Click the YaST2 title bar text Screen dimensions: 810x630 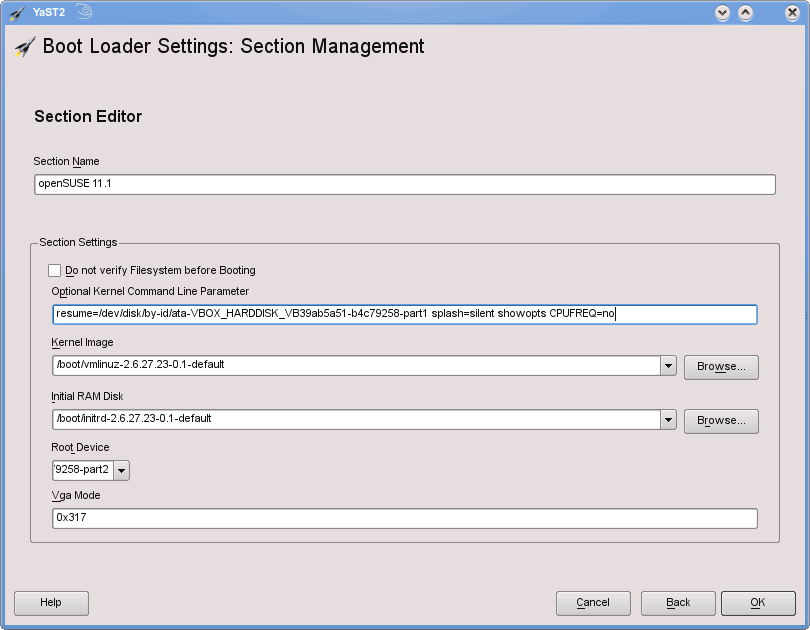tap(49, 12)
